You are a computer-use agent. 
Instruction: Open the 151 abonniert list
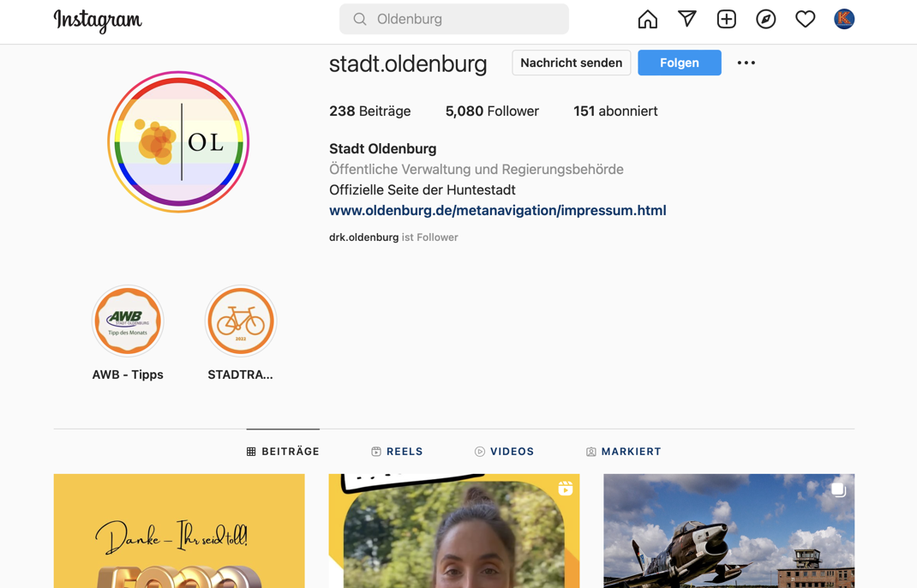(615, 111)
